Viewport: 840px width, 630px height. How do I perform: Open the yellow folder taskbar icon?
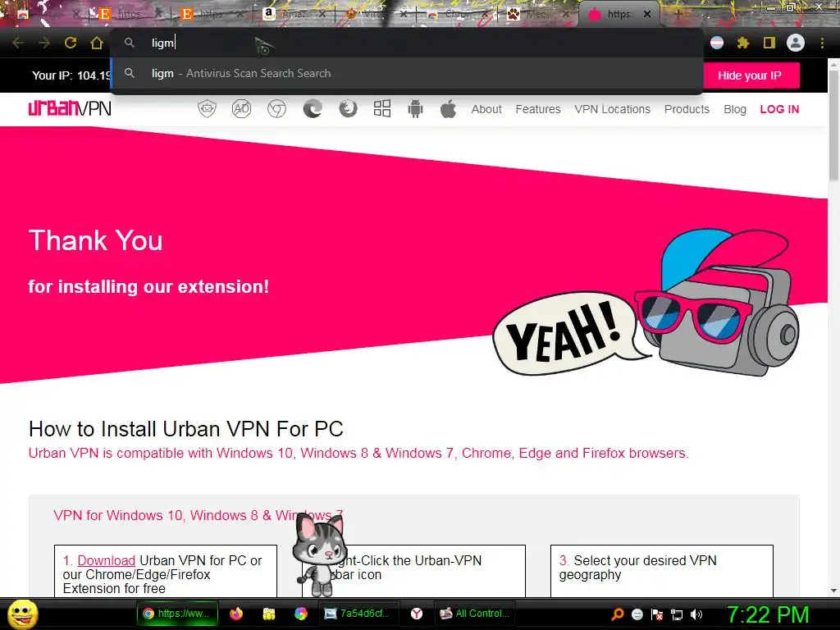click(268, 614)
